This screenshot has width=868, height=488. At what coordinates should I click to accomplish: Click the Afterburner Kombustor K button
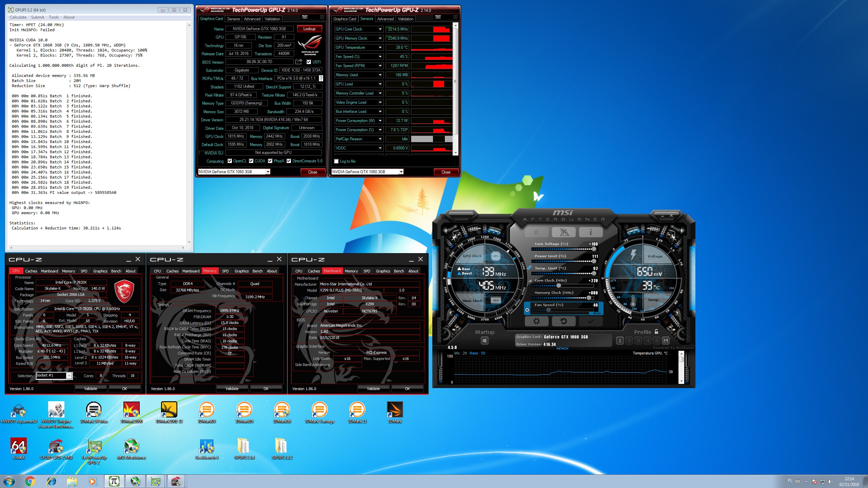click(x=536, y=232)
